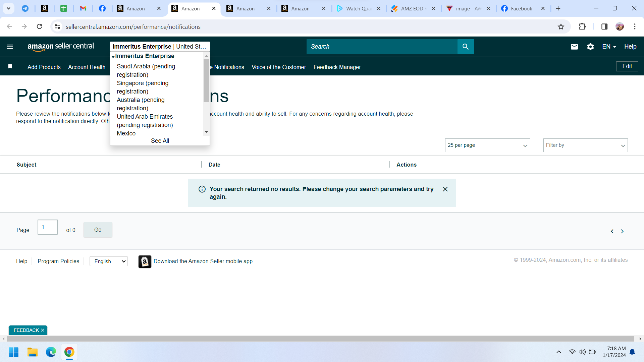
Task: Close the FEEDBACK tab widget
Action: click(x=43, y=330)
